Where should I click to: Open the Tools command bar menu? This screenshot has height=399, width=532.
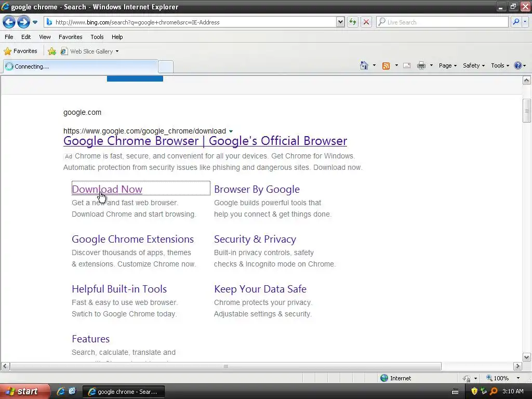click(500, 65)
